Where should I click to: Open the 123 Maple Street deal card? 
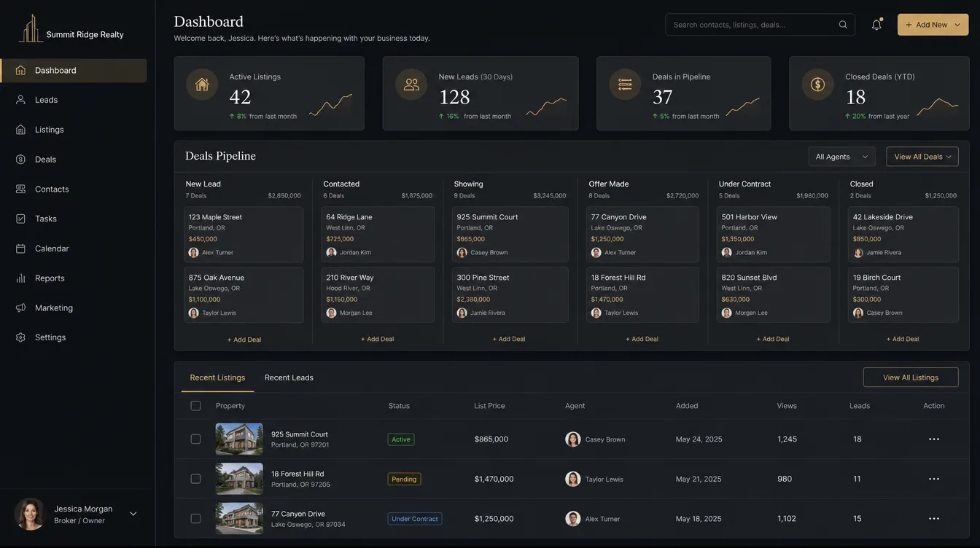[x=244, y=235]
